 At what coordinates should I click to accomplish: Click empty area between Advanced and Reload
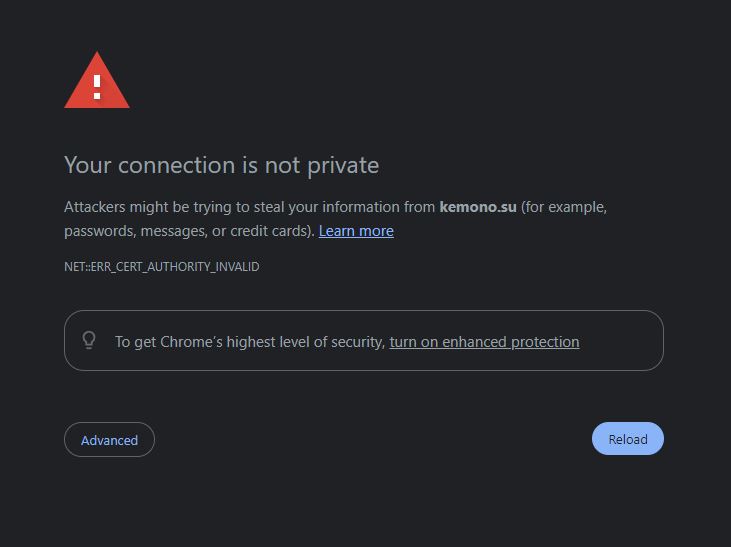click(x=373, y=439)
